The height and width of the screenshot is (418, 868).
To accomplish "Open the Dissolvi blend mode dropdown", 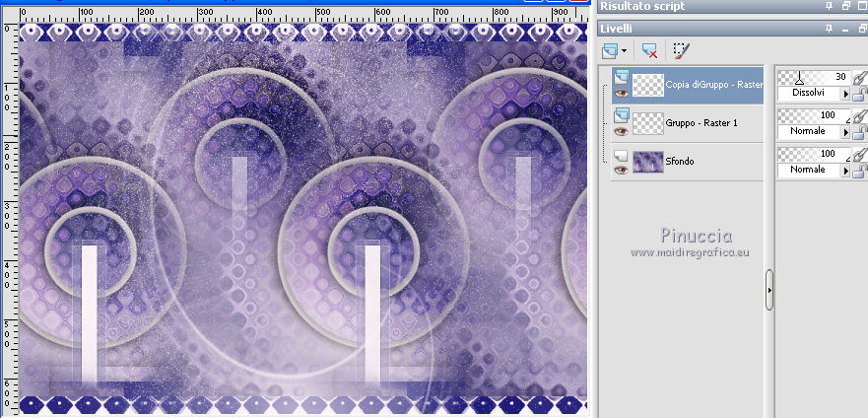I will coord(845,94).
